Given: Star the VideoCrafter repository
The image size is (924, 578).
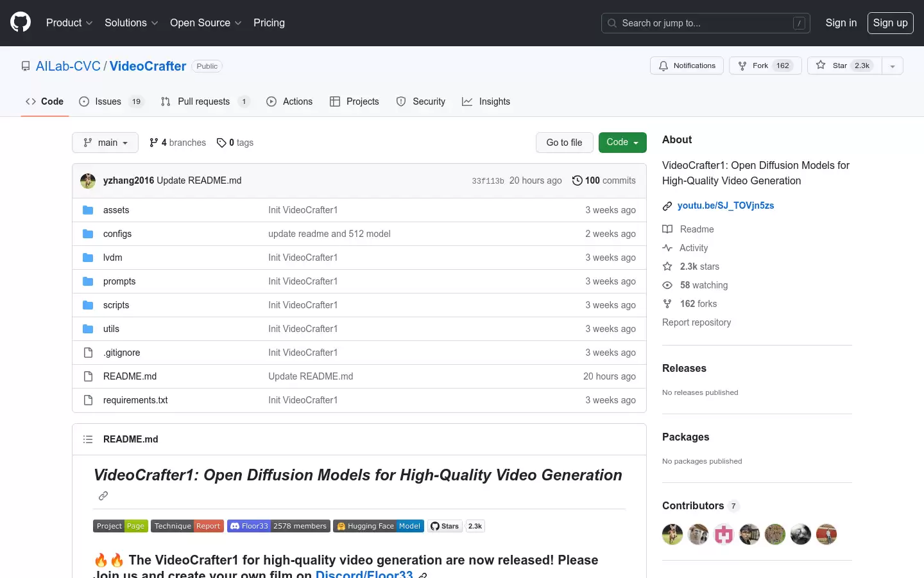Looking at the screenshot, I should [x=844, y=66].
